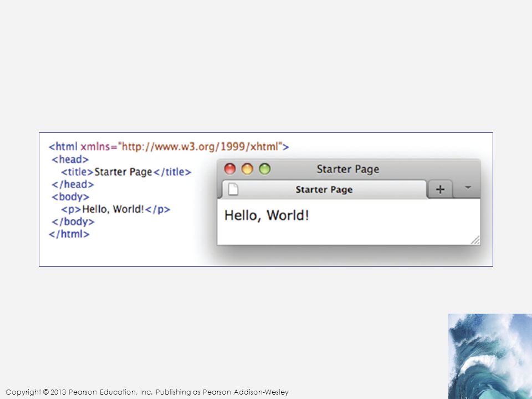Click the title Starter Page code line
This screenshot has width=532, height=399.
pos(126,172)
